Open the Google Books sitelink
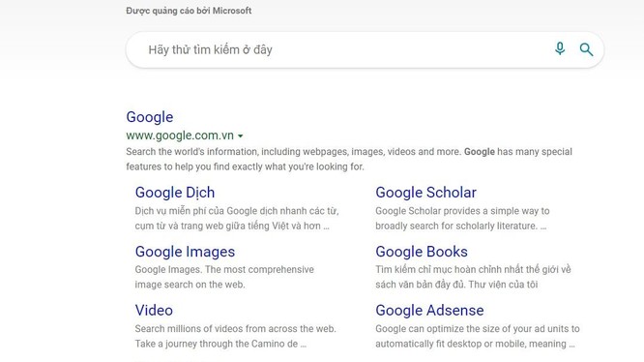The width and height of the screenshot is (644, 362). (422, 252)
